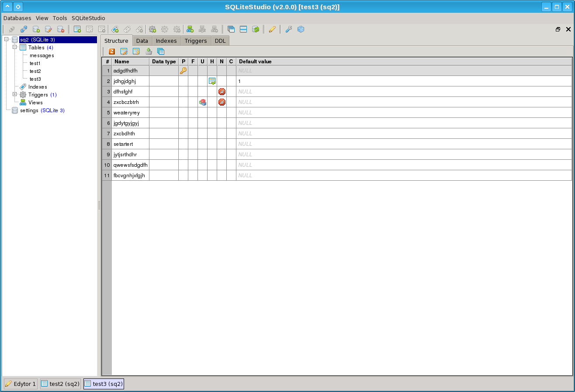Switch to test2 (sq2) window in taskbar
Image resolution: width=575 pixels, height=392 pixels.
[60, 384]
